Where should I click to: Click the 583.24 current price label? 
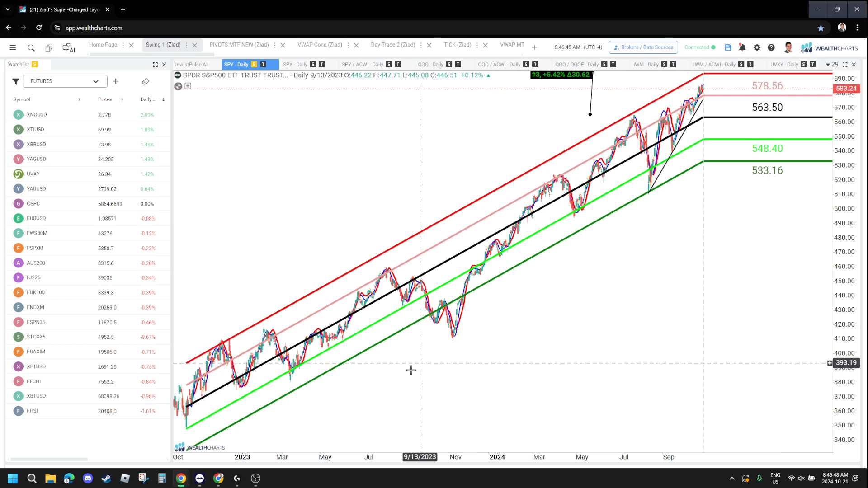tap(846, 89)
